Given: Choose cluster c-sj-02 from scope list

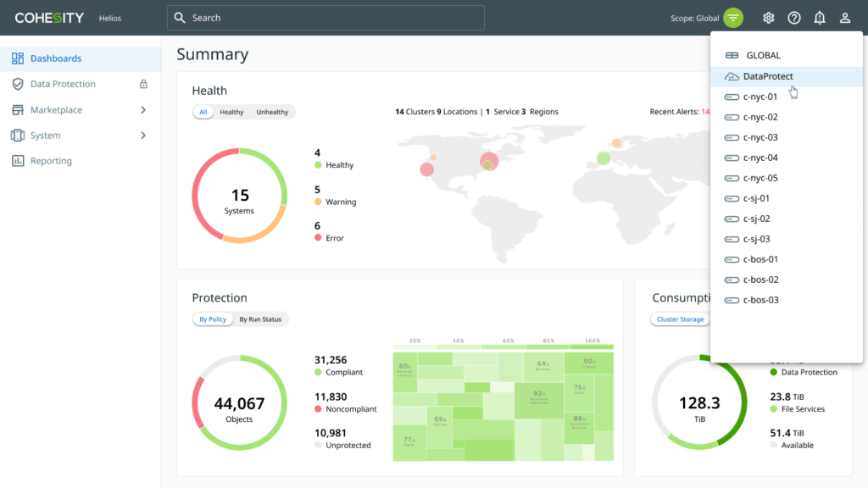Looking at the screenshot, I should 756,219.
